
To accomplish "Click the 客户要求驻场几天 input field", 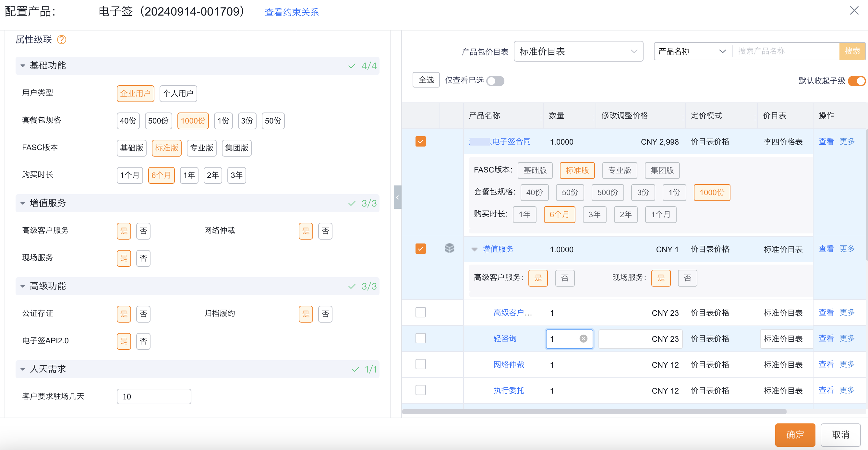I will [x=154, y=397].
